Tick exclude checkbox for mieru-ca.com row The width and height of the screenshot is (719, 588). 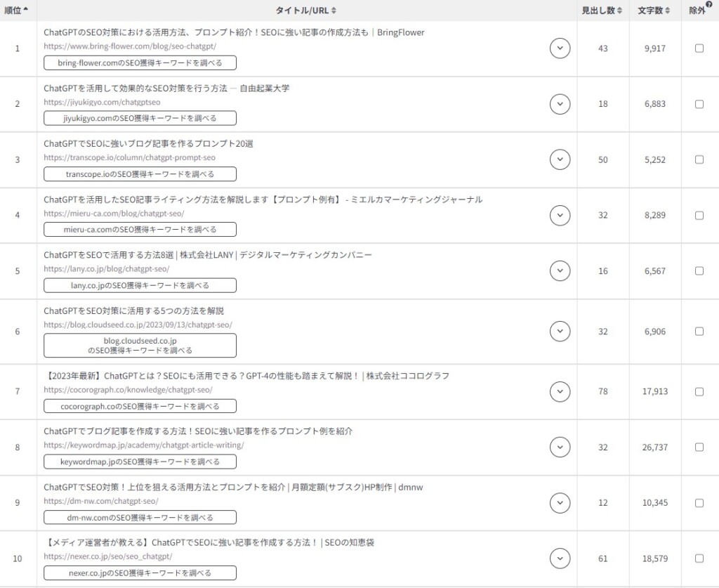click(699, 215)
